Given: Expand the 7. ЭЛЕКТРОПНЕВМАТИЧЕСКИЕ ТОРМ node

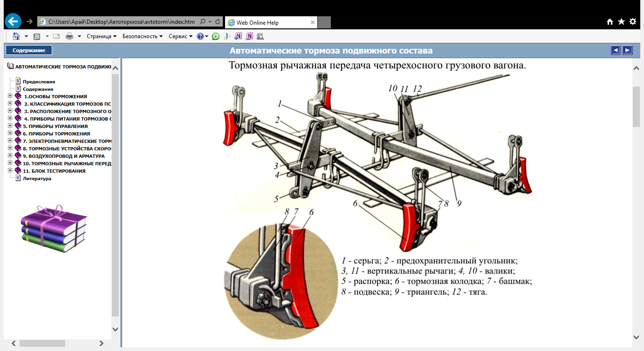Looking at the screenshot, I should pos(10,141).
